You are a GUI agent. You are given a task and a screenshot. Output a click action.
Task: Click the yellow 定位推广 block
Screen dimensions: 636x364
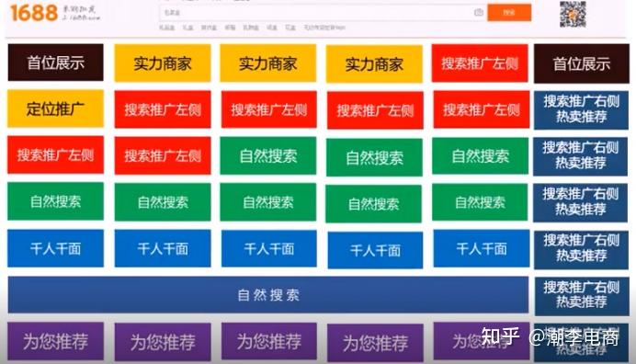(55, 108)
